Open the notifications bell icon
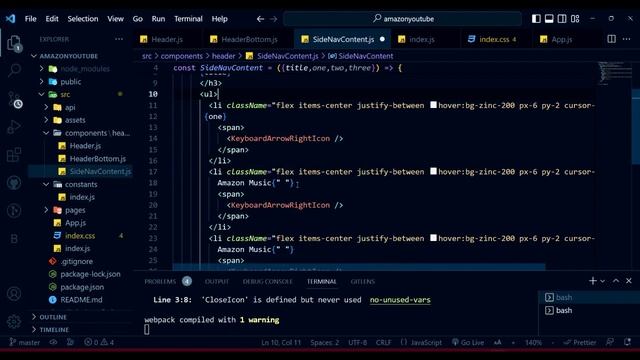The height and width of the screenshot is (360, 640). (627, 342)
